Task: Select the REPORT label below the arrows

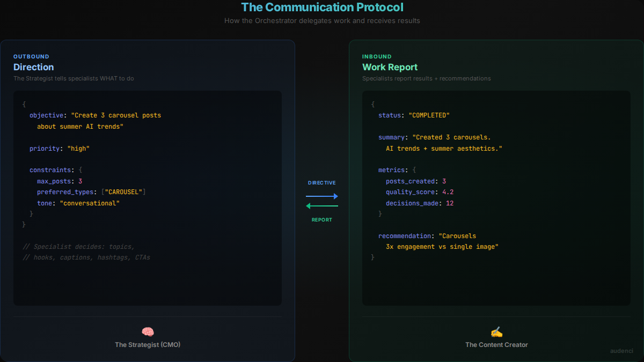Action: [322, 220]
